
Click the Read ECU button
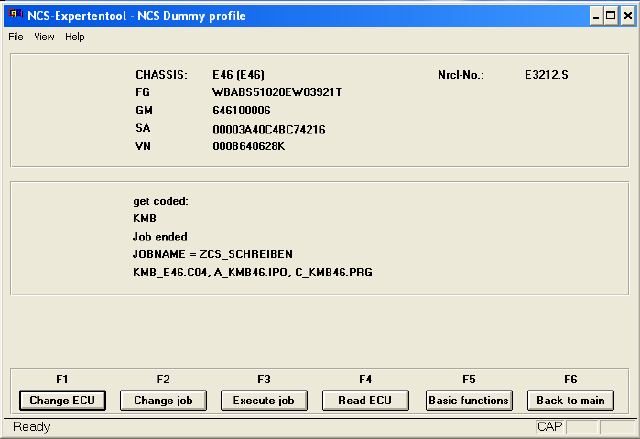click(x=365, y=400)
